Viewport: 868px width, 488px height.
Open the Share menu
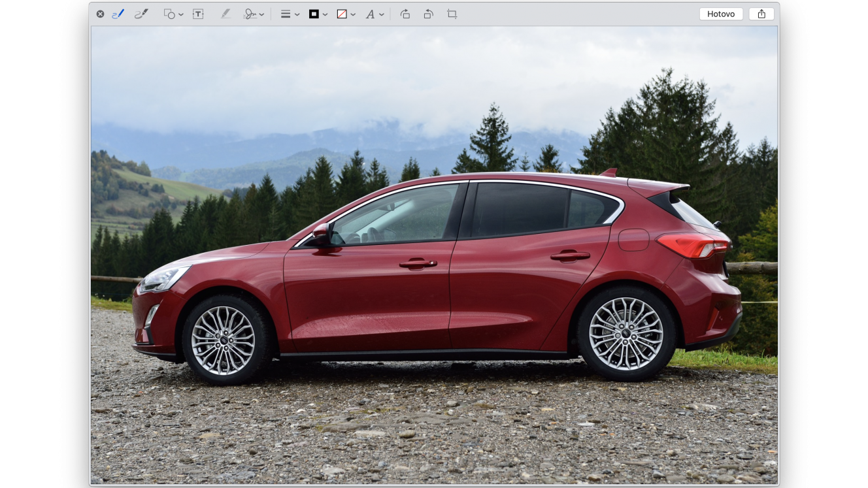coord(761,14)
